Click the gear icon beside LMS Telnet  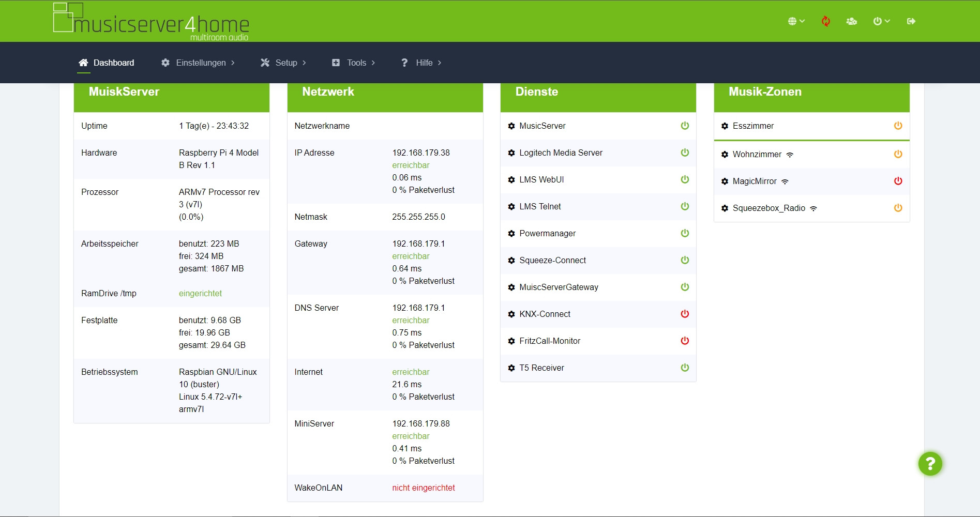tap(511, 207)
